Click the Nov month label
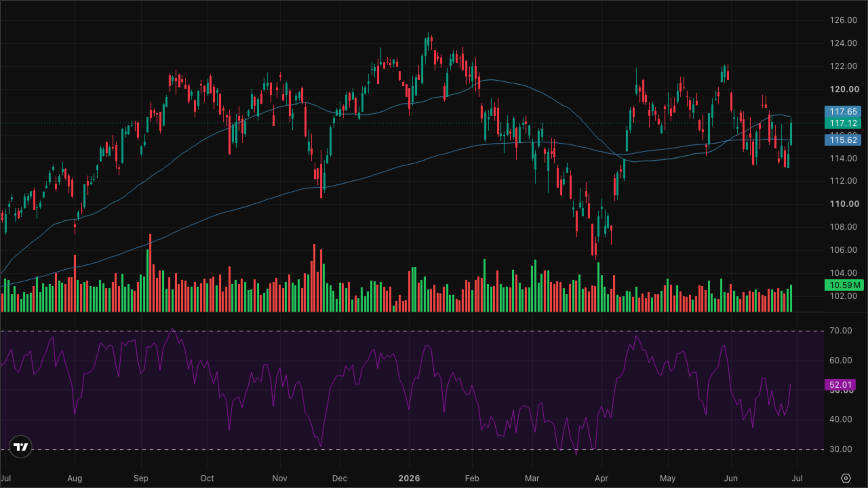The image size is (868, 488). tap(280, 478)
